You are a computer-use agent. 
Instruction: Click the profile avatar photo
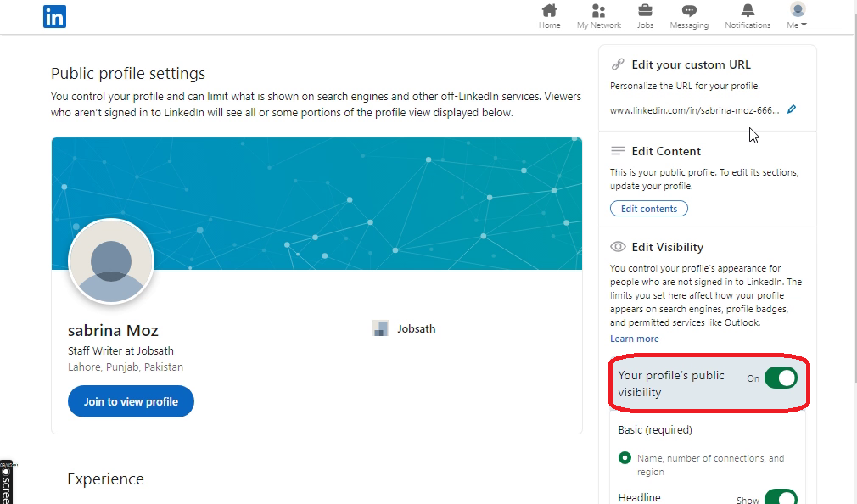tap(110, 261)
